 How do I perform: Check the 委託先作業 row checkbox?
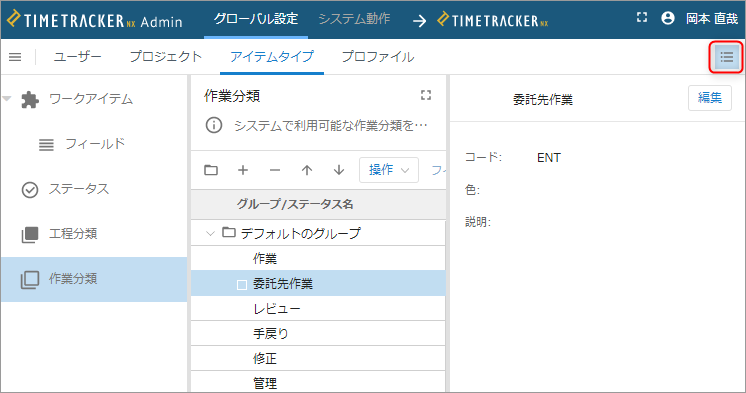(x=242, y=285)
